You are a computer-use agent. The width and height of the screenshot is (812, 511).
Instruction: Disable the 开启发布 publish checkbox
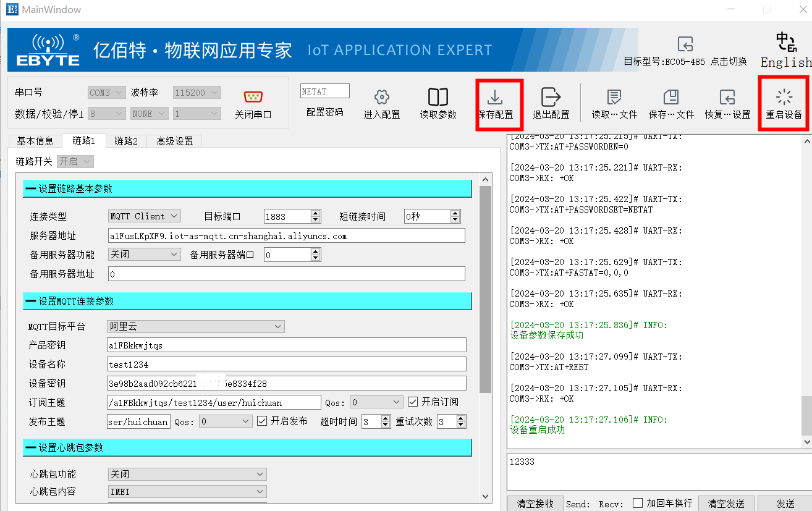click(x=261, y=421)
